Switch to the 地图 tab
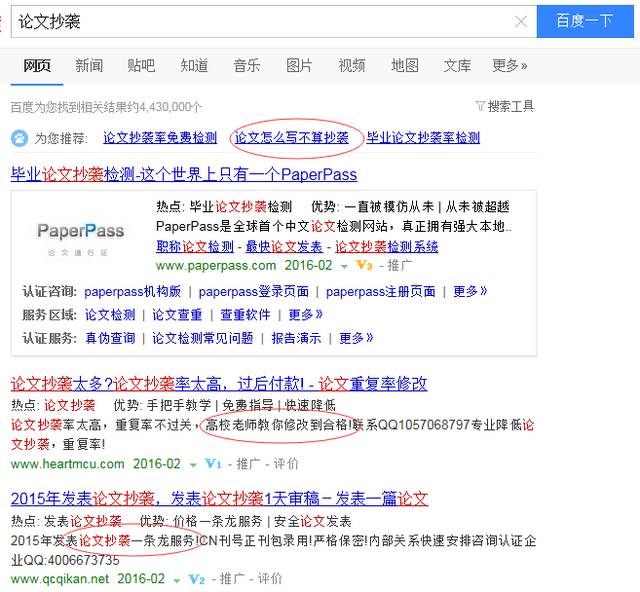Viewport: 640px width, 592px height. click(405, 65)
